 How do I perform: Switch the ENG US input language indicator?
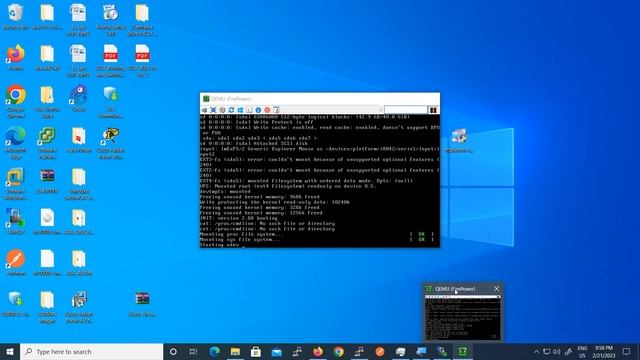point(582,351)
